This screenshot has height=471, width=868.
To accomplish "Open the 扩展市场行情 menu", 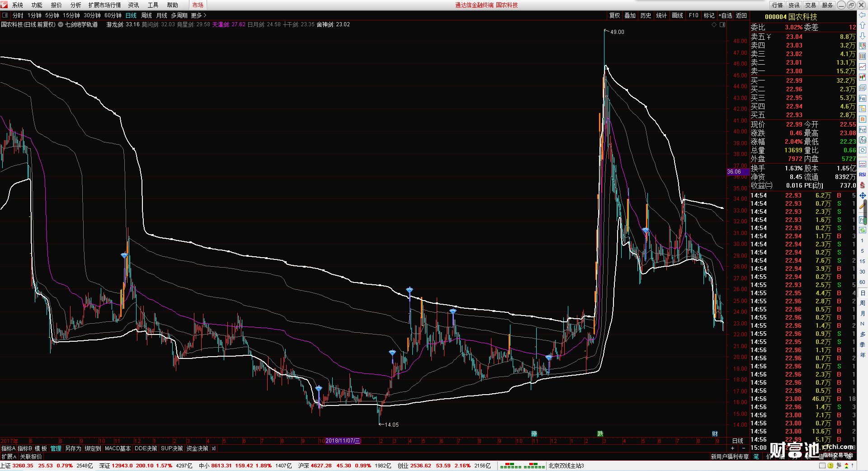I will [105, 5].
